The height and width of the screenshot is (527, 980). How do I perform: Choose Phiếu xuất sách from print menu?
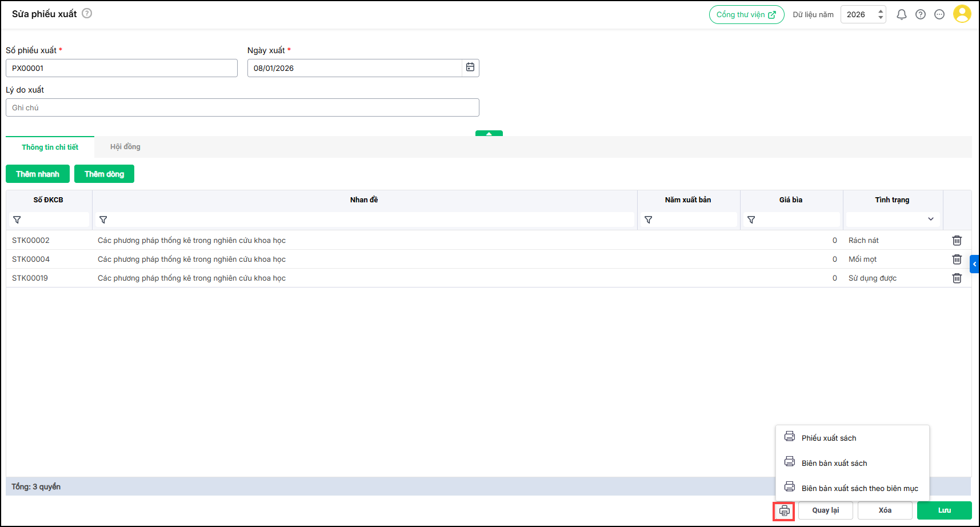pyautogui.click(x=829, y=438)
